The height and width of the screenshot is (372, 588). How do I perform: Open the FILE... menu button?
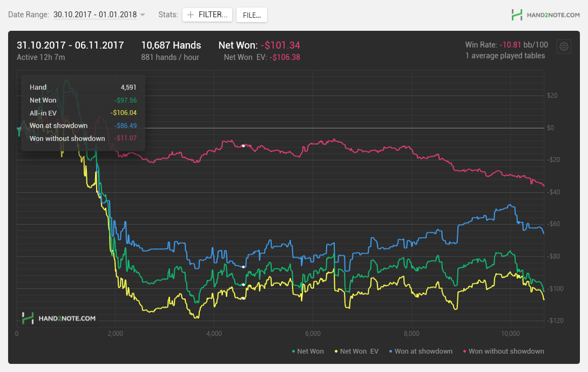coord(252,15)
